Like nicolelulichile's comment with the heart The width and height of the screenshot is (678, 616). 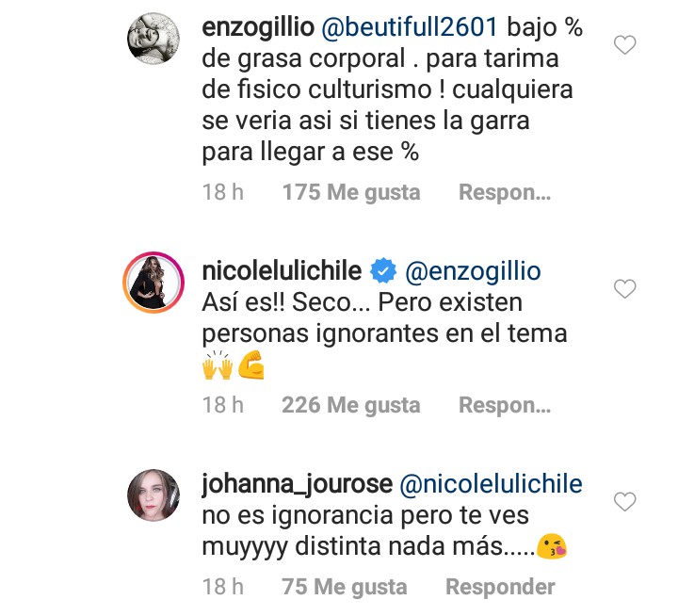point(624,289)
